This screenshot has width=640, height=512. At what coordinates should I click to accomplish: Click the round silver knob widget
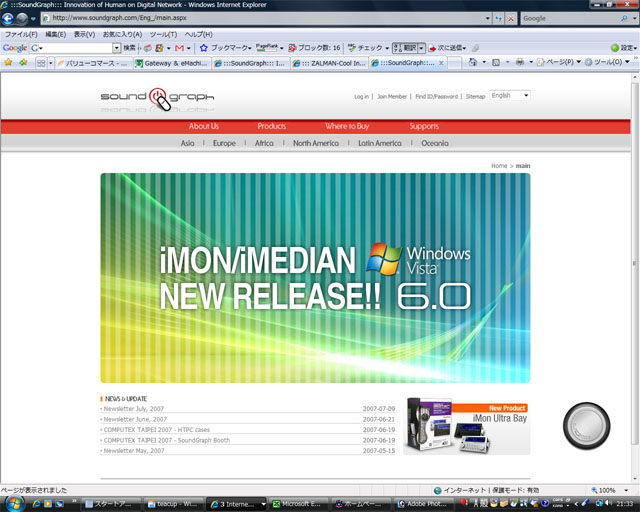(x=587, y=426)
